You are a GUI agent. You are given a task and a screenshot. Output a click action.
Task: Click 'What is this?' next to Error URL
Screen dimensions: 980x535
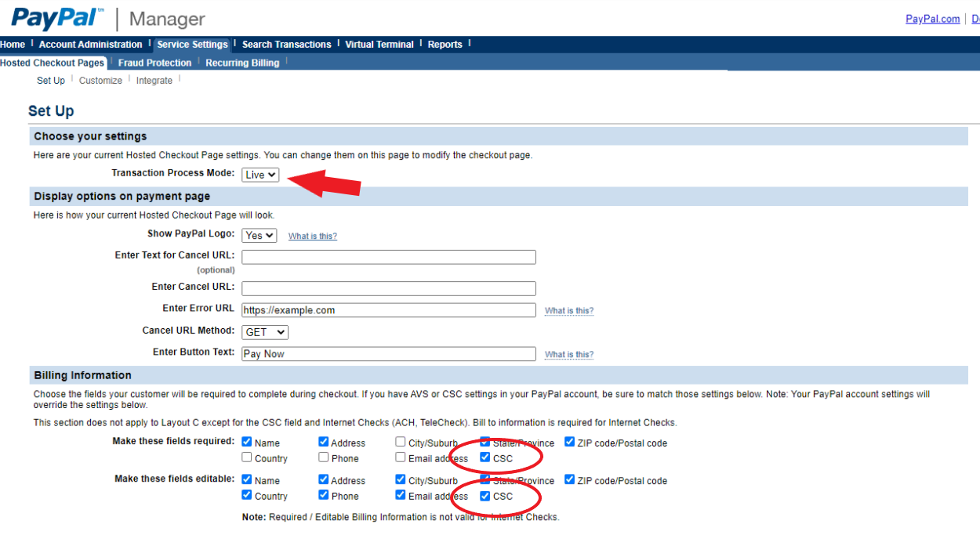pyautogui.click(x=569, y=311)
